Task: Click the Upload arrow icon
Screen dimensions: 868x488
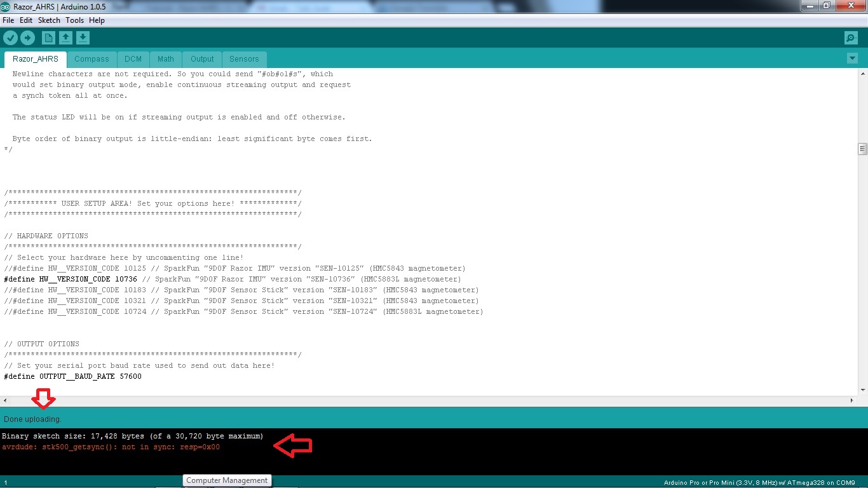Action: pos(27,38)
